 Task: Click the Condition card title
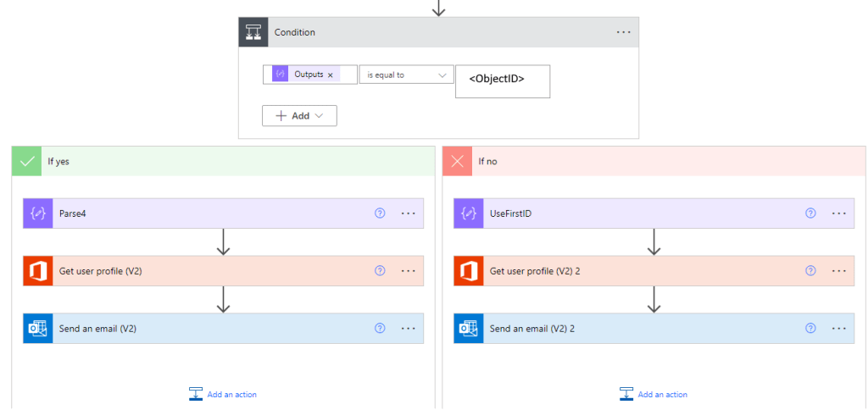[294, 32]
